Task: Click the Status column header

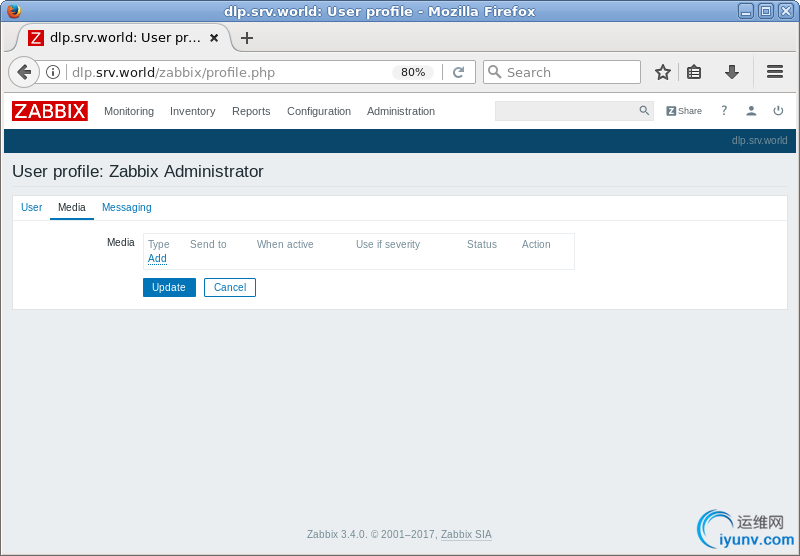Action: coord(482,244)
